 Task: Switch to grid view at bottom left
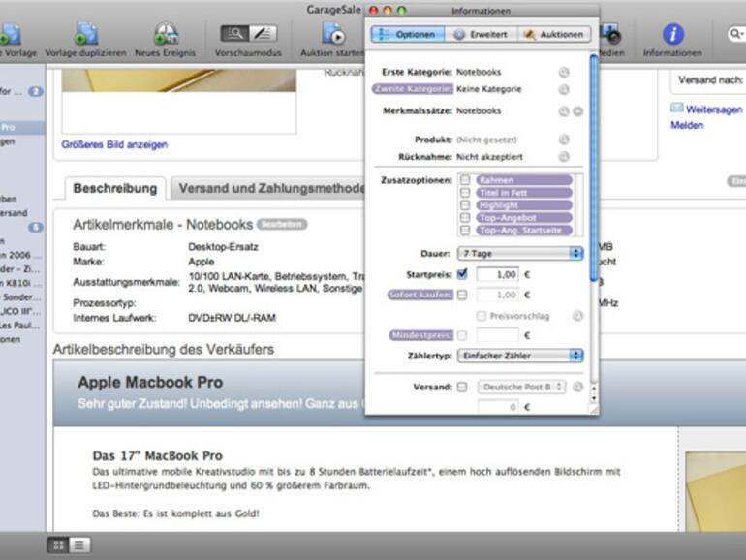coord(58,545)
